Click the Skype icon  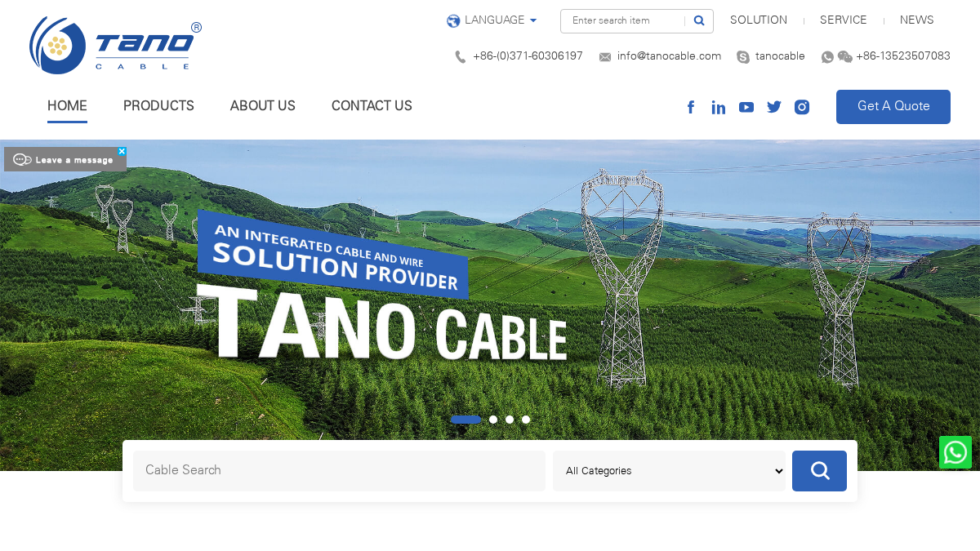tap(743, 57)
